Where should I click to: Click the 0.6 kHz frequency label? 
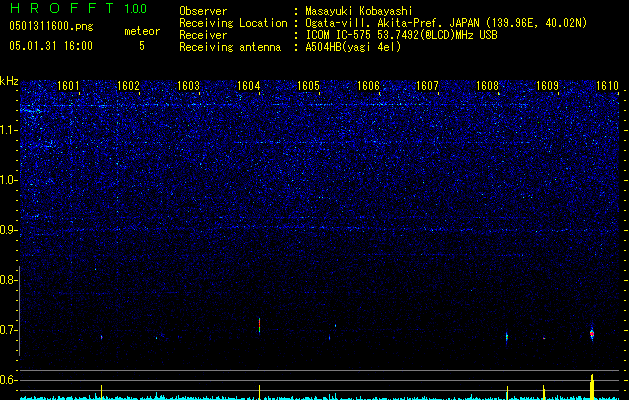9,380
